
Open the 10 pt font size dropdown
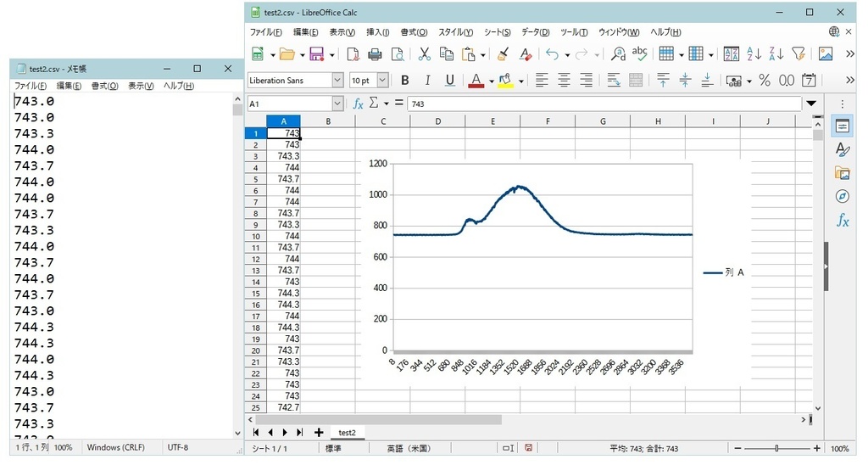pyautogui.click(x=382, y=81)
